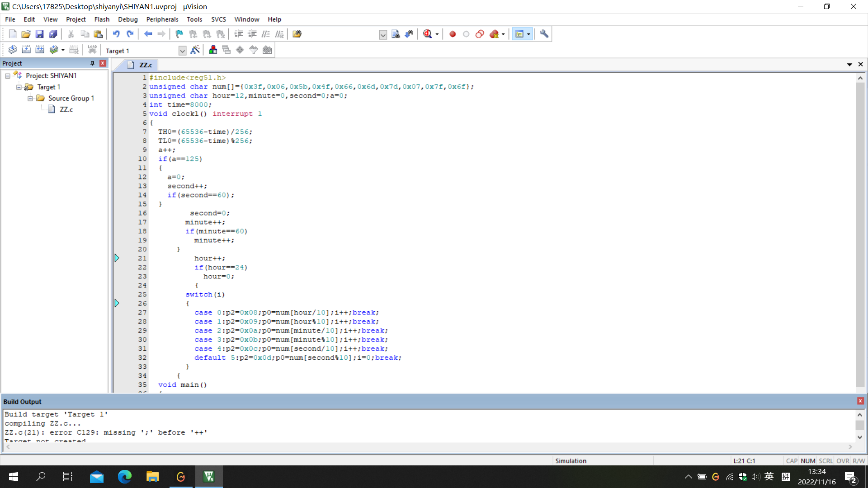Click the Build Output scroll-down arrow
868x488 pixels.
(860, 437)
